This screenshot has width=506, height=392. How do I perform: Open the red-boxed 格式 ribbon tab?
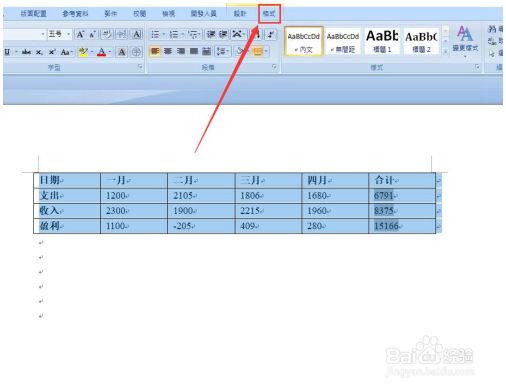pos(269,14)
